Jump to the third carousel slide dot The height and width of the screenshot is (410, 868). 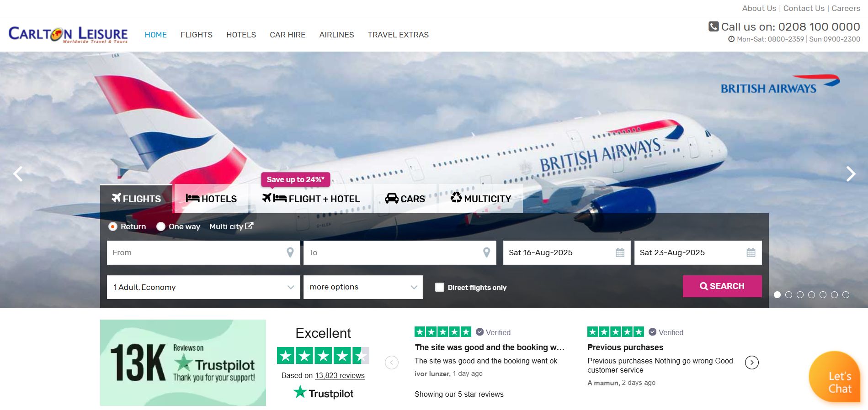click(800, 295)
